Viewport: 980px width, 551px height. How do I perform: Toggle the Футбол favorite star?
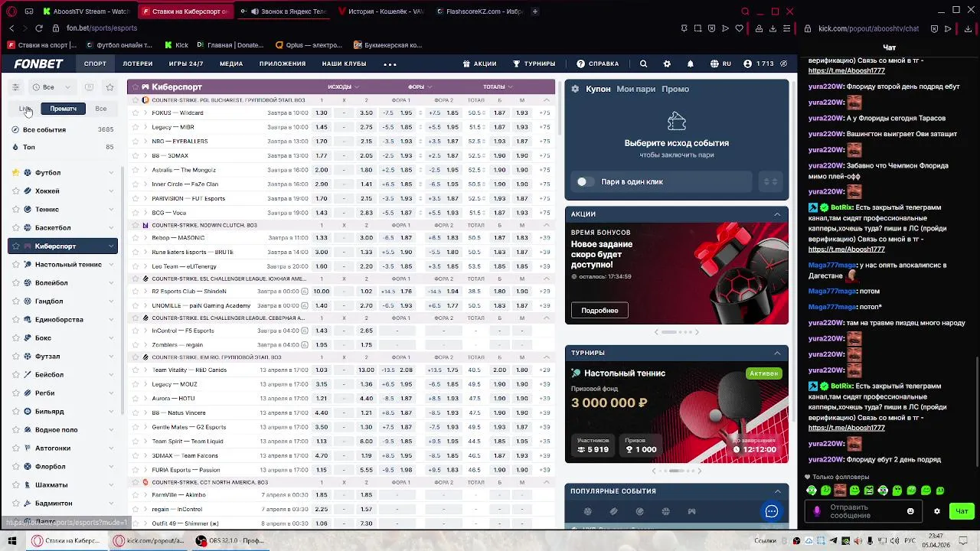coord(15,172)
